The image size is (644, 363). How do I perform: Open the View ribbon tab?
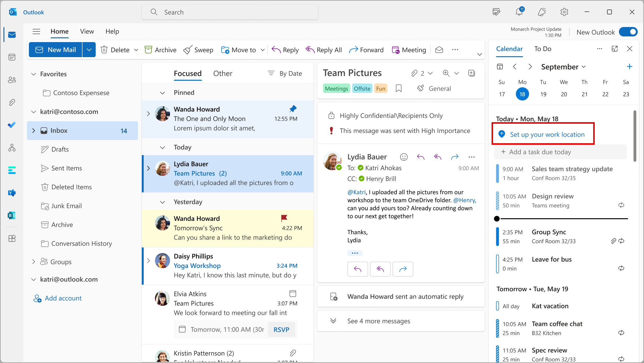87,31
